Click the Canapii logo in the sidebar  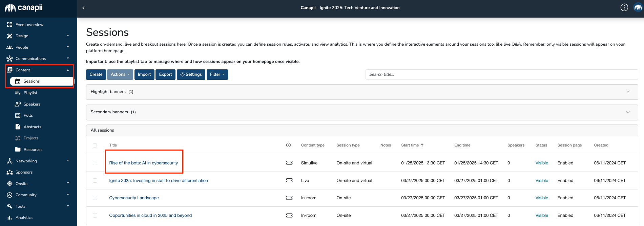coord(24,8)
